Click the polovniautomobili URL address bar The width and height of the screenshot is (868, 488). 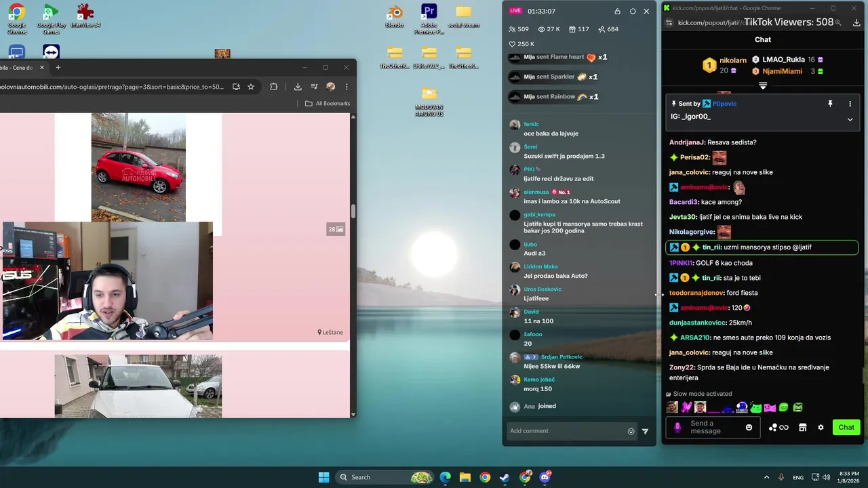tap(112, 87)
